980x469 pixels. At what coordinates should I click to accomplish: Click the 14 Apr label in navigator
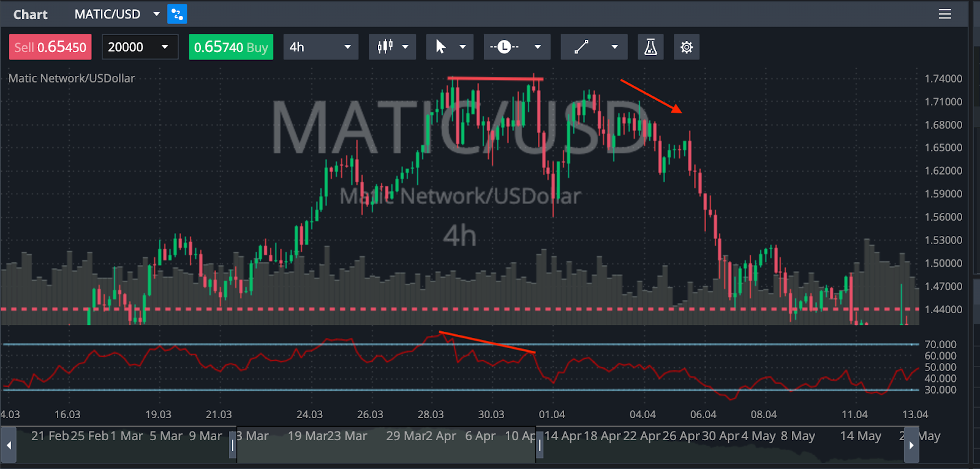562,436
